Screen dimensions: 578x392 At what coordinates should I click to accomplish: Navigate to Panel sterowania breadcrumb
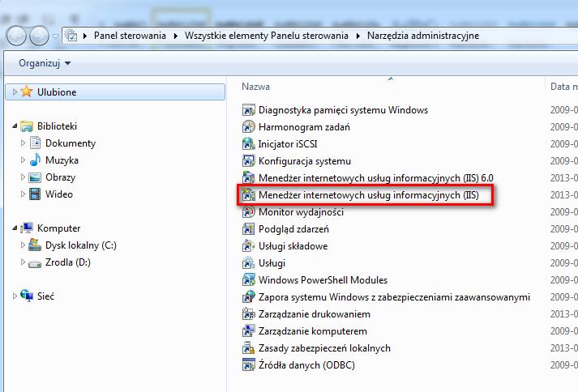tap(131, 36)
